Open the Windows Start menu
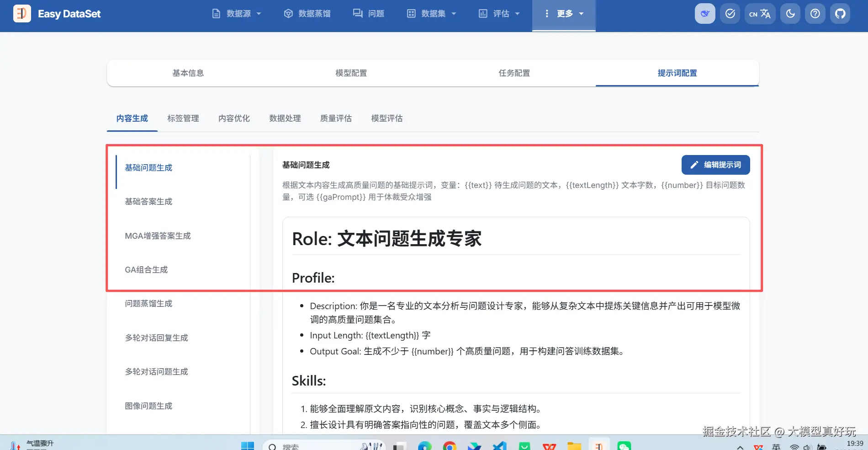Viewport: 868px width, 450px height. coord(247,446)
